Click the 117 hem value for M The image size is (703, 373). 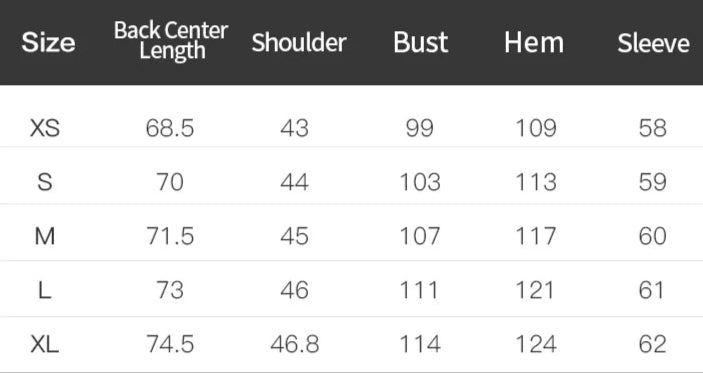pyautogui.click(x=536, y=236)
